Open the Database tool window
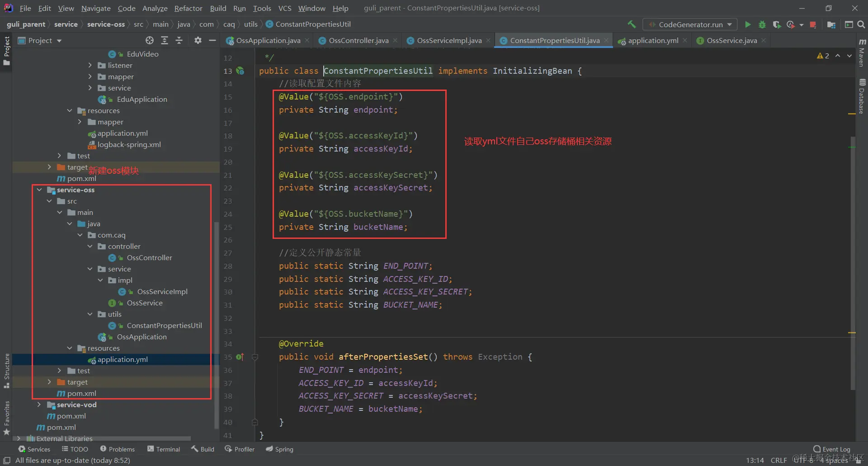This screenshot has width=868, height=466. coord(862,96)
